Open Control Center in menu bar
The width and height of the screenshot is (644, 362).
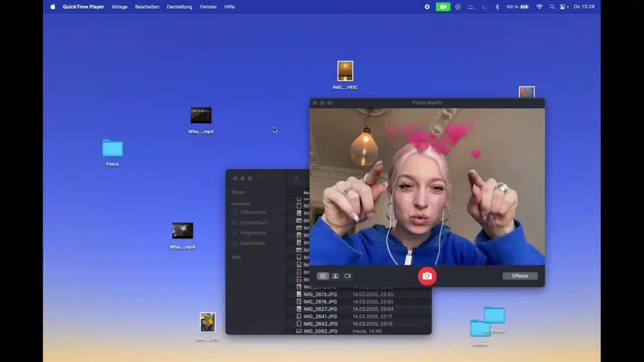point(563,7)
